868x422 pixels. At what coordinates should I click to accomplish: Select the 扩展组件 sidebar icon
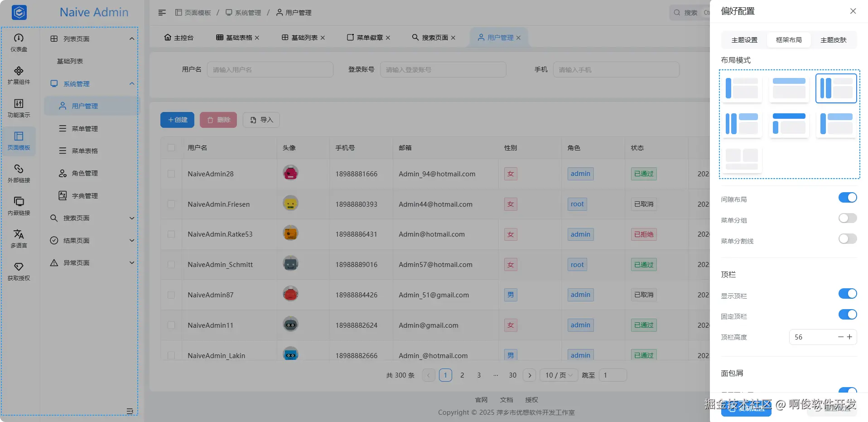click(19, 75)
